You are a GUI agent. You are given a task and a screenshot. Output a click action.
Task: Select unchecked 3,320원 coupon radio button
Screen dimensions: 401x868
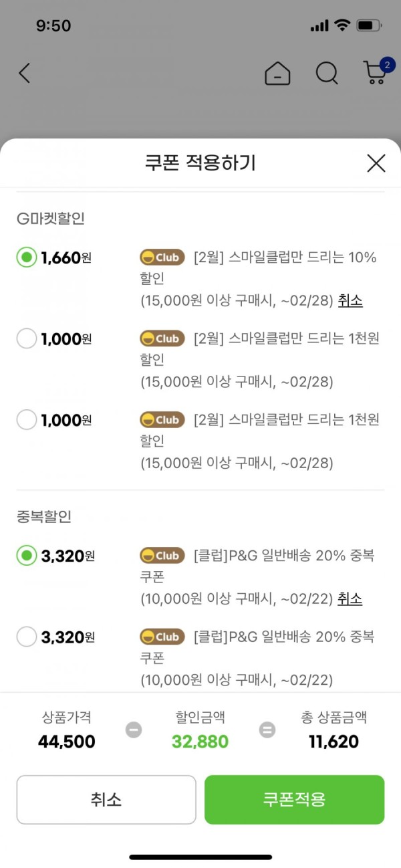click(x=27, y=637)
